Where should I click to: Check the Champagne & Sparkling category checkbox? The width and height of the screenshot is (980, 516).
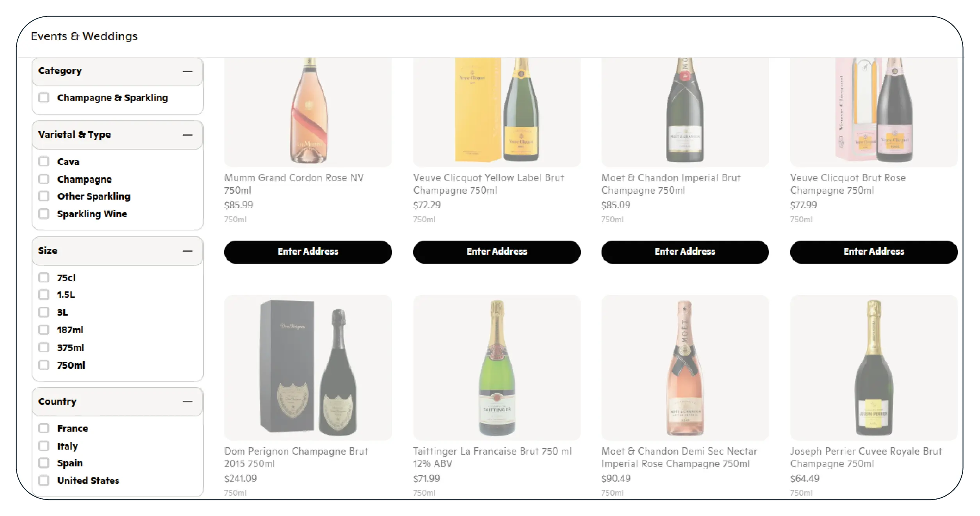click(x=44, y=98)
